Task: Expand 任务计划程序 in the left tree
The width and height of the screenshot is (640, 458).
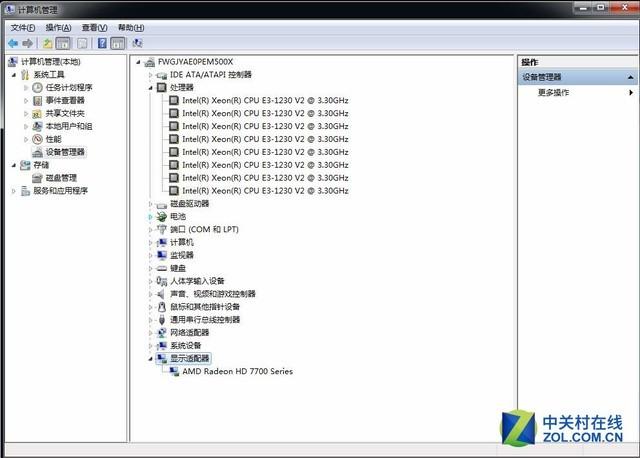Action: coord(27,88)
